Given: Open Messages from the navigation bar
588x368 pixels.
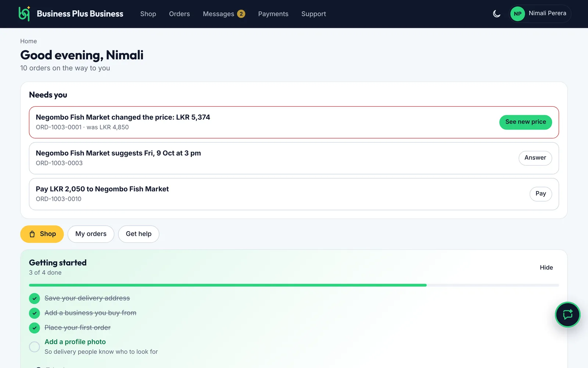Looking at the screenshot, I should pyautogui.click(x=224, y=14).
